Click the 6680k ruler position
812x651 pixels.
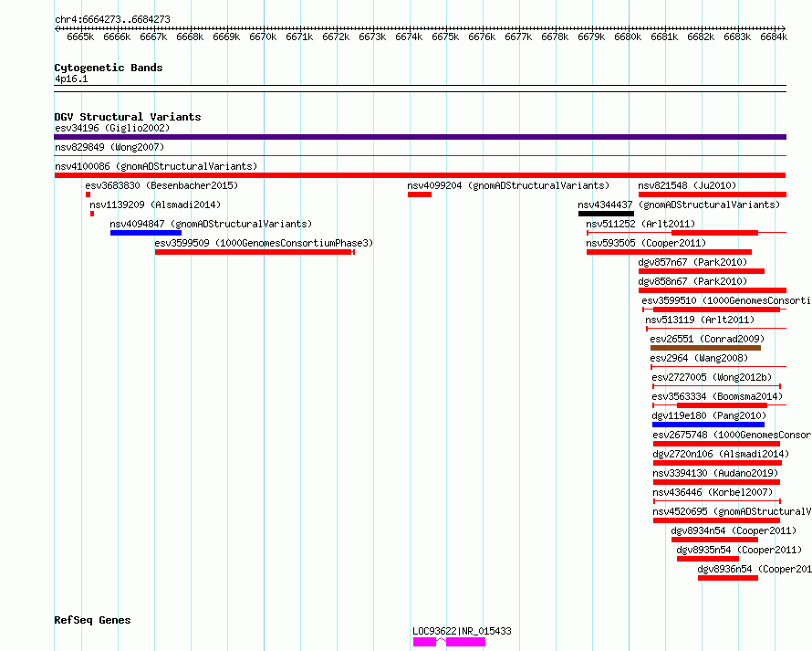[628, 37]
